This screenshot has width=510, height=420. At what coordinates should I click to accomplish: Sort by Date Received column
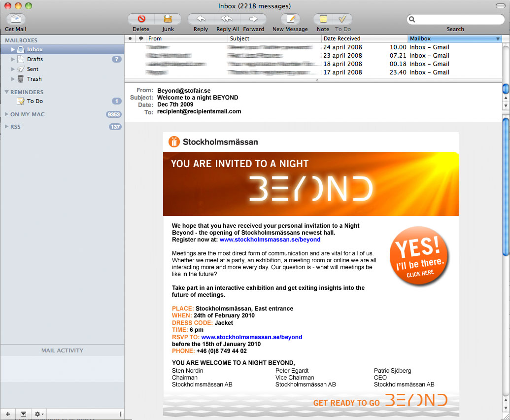[364, 38]
